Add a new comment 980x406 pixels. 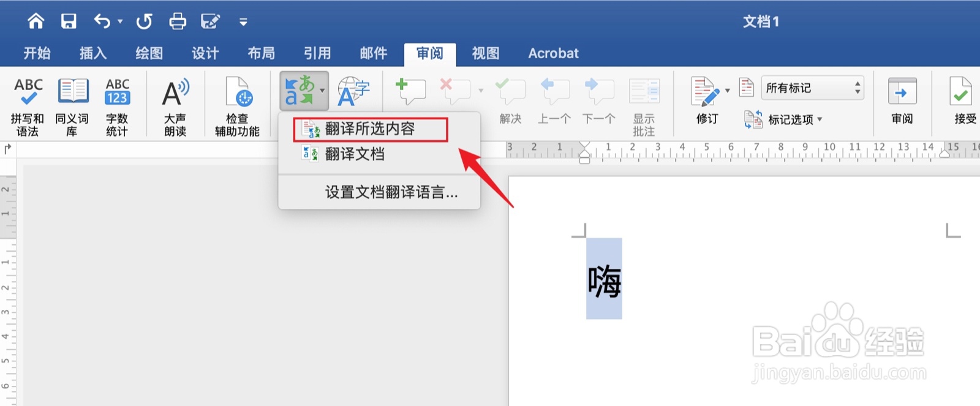click(x=410, y=91)
